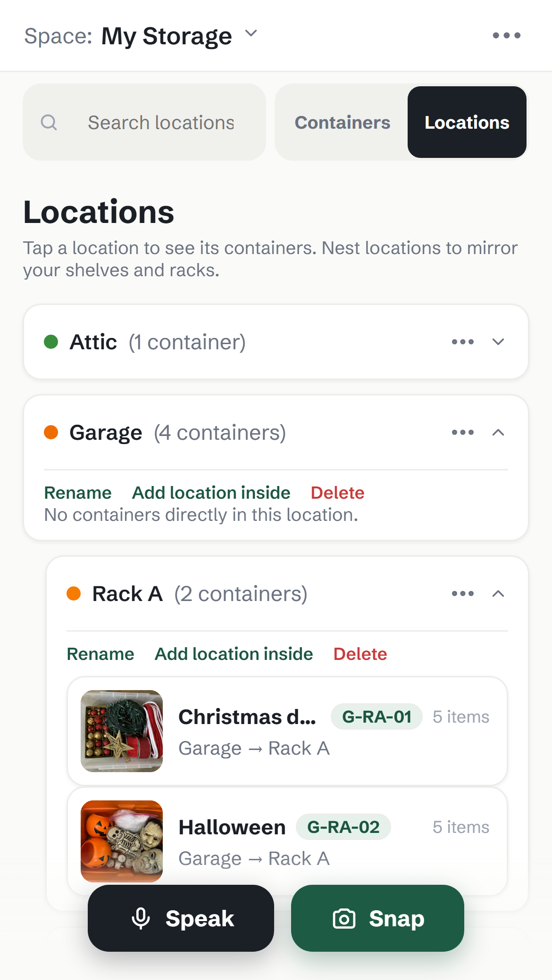
Task: Tap the camera Snap button
Action: [x=377, y=918]
